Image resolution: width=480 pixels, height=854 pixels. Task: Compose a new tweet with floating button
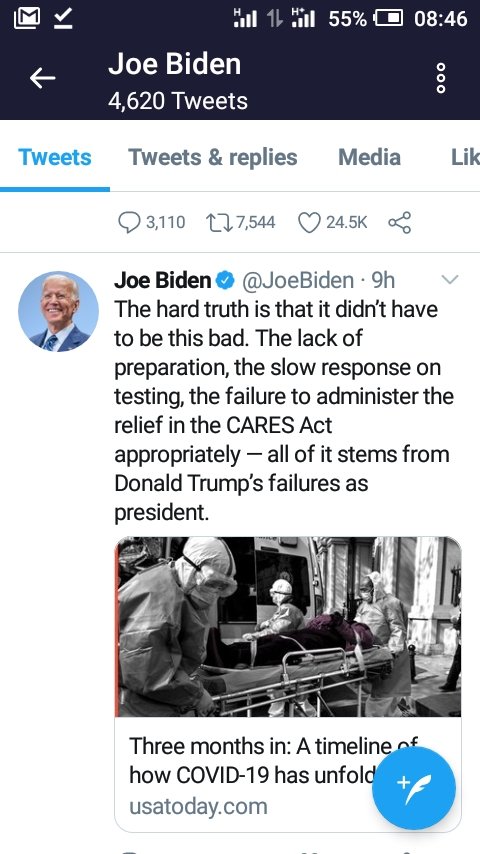tap(414, 788)
